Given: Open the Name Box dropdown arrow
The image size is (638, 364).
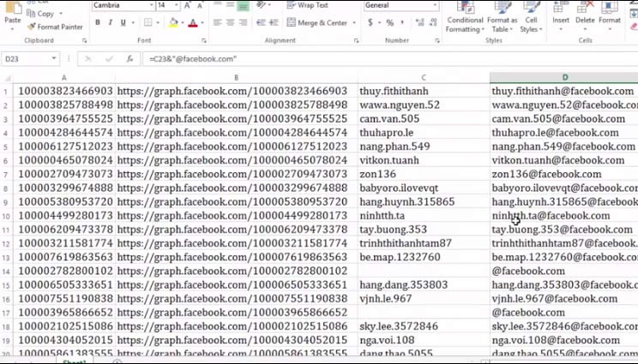Looking at the screenshot, I should tap(54, 59).
